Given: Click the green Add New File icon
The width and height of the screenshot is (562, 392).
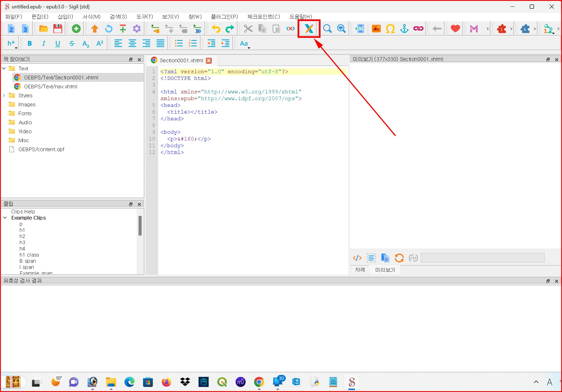Looking at the screenshot, I should (x=76, y=29).
